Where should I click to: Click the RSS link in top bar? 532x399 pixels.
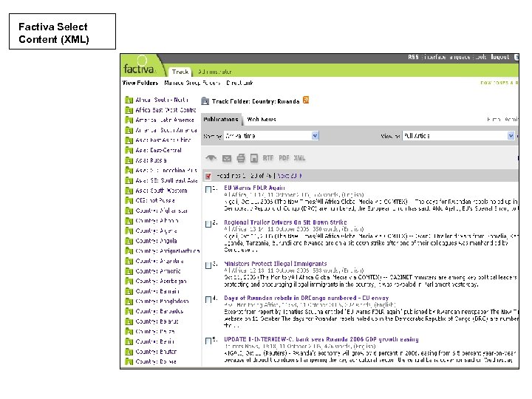(x=413, y=57)
